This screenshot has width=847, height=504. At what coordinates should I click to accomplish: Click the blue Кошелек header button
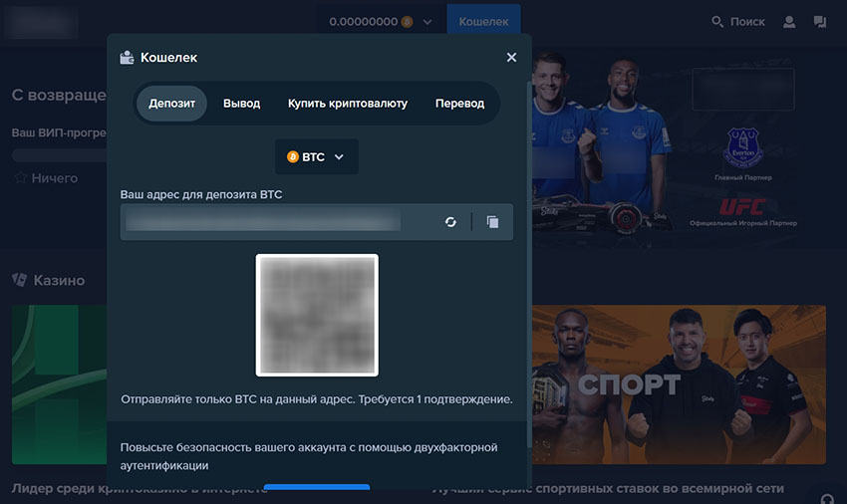click(483, 22)
